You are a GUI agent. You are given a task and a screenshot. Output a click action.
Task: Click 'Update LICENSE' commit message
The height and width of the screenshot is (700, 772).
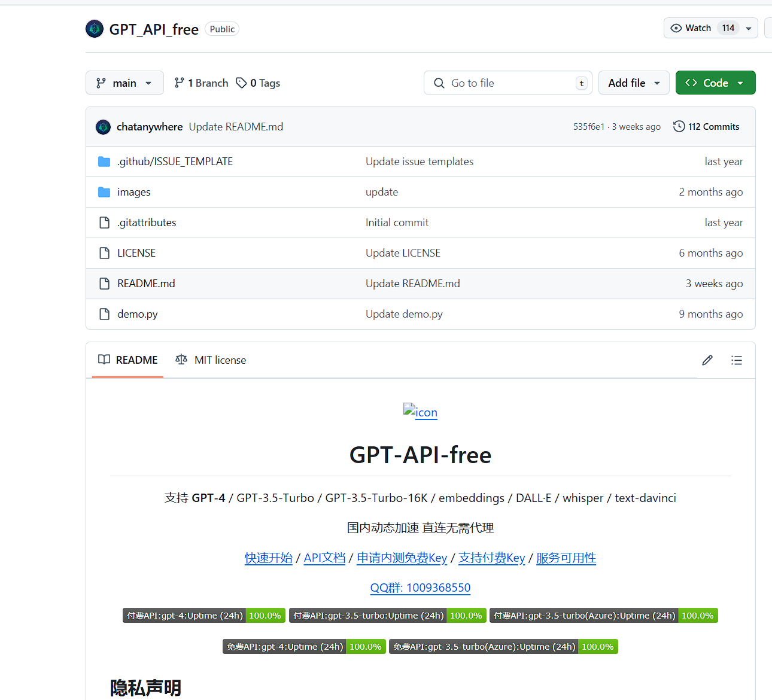click(x=403, y=253)
